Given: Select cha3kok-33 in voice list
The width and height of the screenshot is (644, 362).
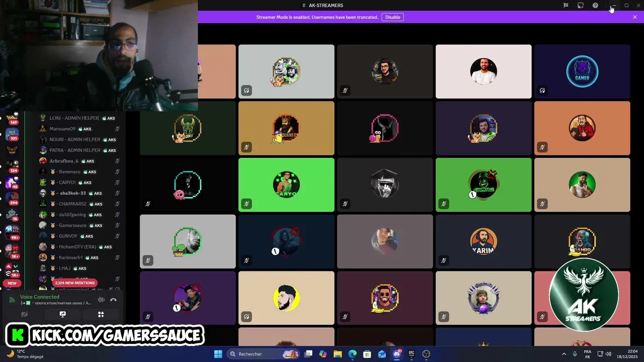Looking at the screenshot, I should pos(79,193).
